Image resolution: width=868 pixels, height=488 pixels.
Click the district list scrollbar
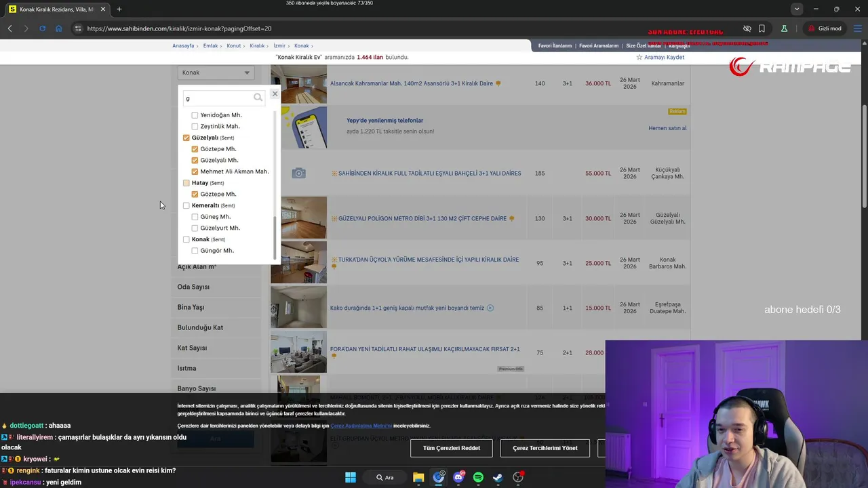tap(275, 237)
